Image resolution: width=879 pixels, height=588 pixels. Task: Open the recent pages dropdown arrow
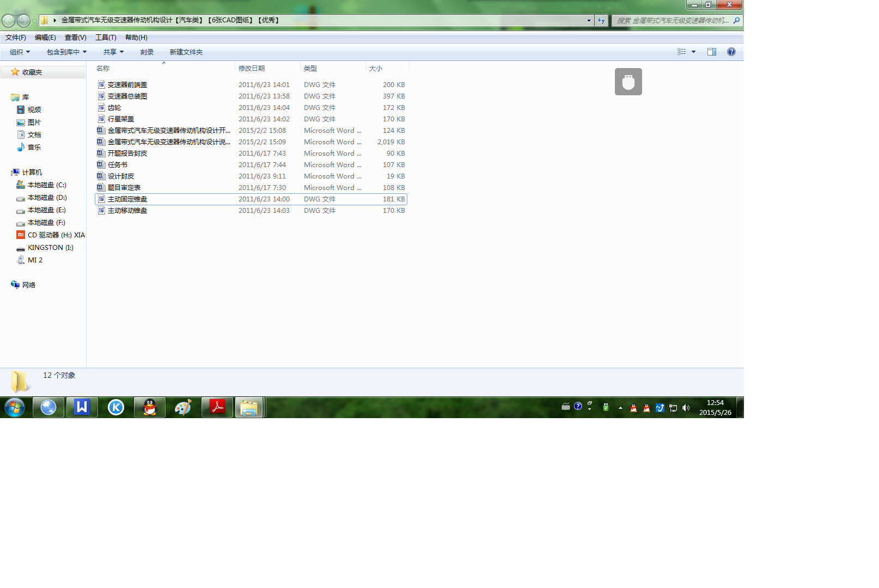click(34, 21)
